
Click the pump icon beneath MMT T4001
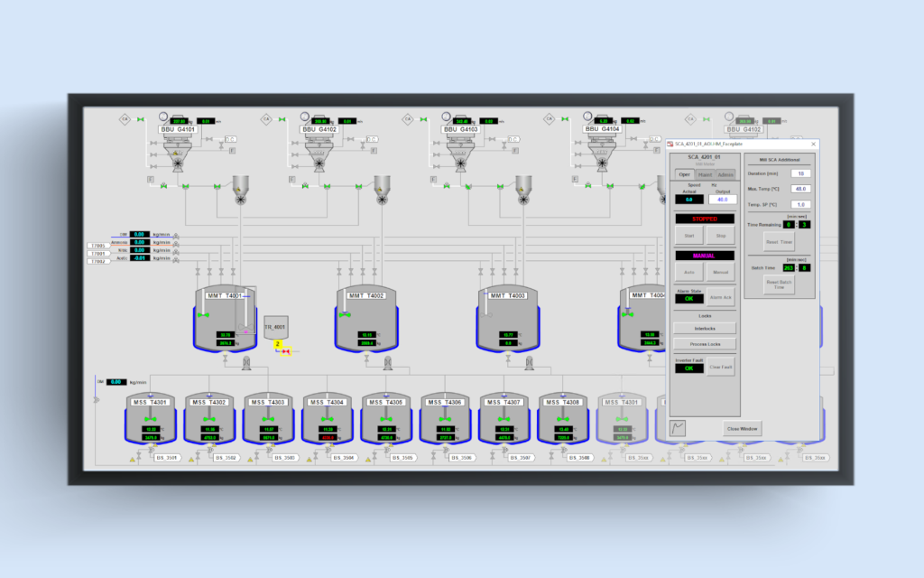click(x=246, y=363)
